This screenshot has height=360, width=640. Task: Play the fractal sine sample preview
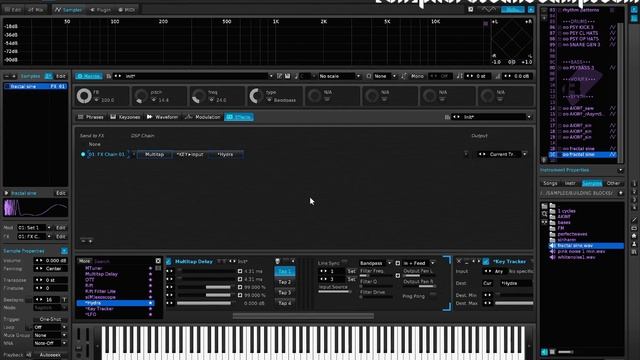(x=6, y=193)
